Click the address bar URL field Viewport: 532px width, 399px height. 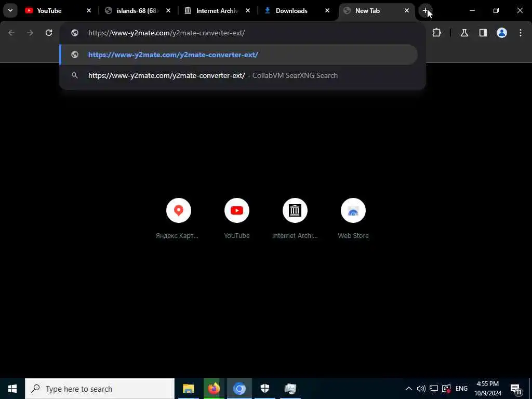coord(242,33)
